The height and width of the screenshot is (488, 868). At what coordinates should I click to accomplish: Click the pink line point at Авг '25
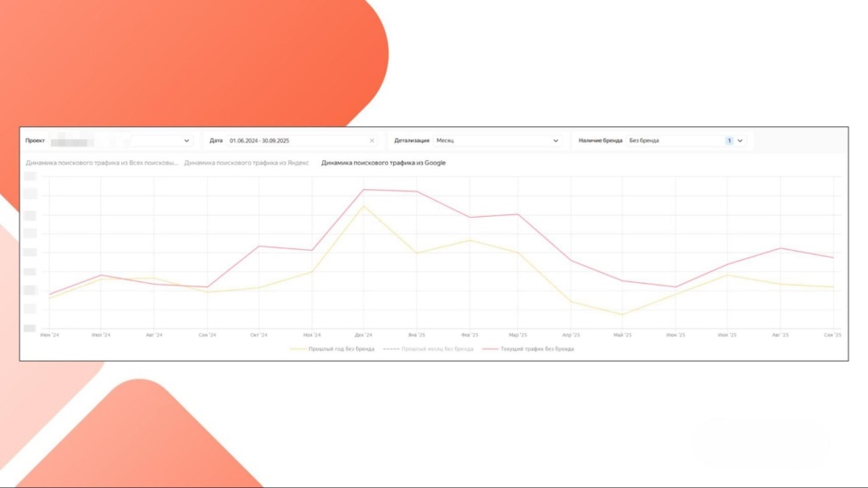point(780,248)
